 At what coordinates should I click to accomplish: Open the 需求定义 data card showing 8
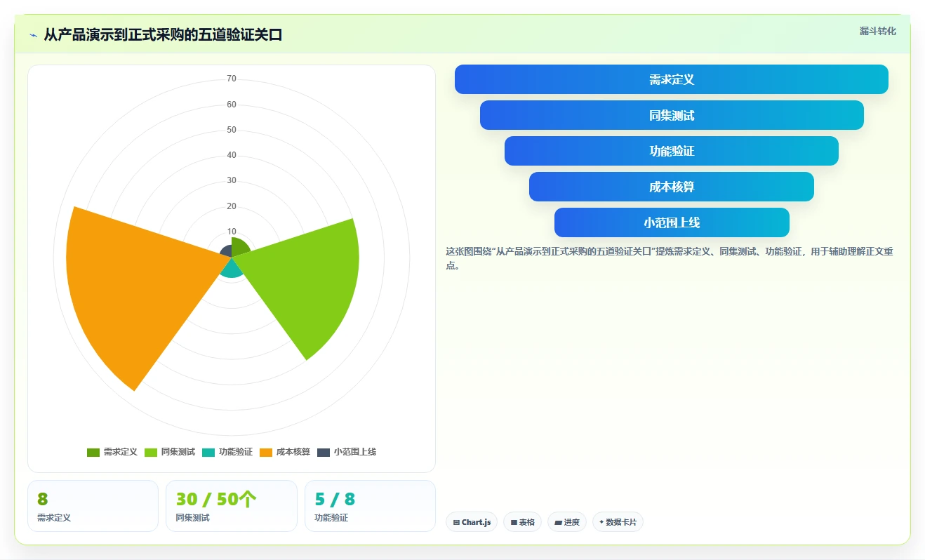click(x=93, y=506)
